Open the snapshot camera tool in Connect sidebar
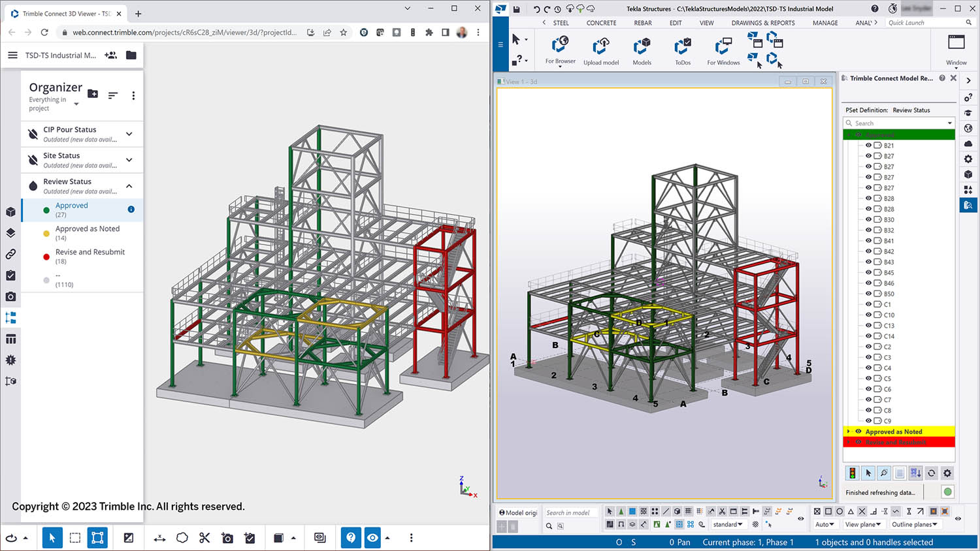 pos(10,296)
